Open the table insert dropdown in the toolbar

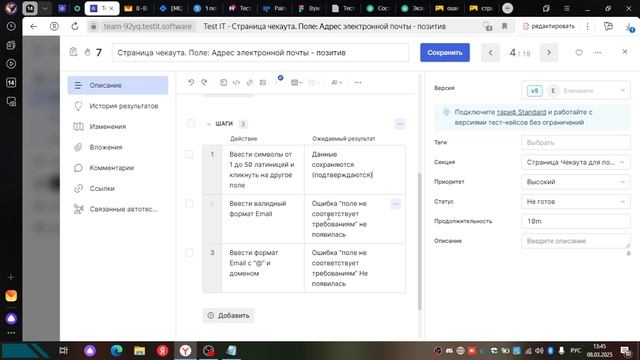(x=296, y=82)
